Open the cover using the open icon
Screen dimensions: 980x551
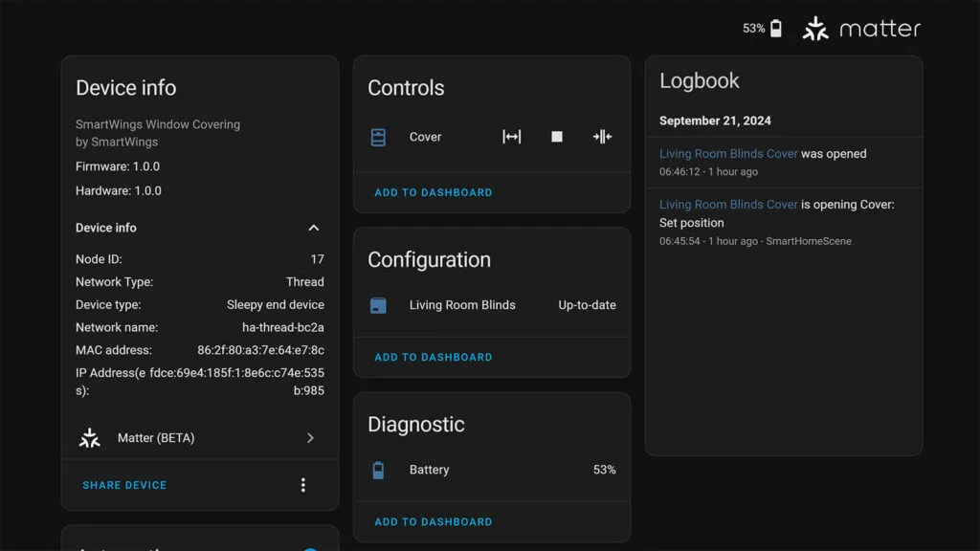point(511,137)
